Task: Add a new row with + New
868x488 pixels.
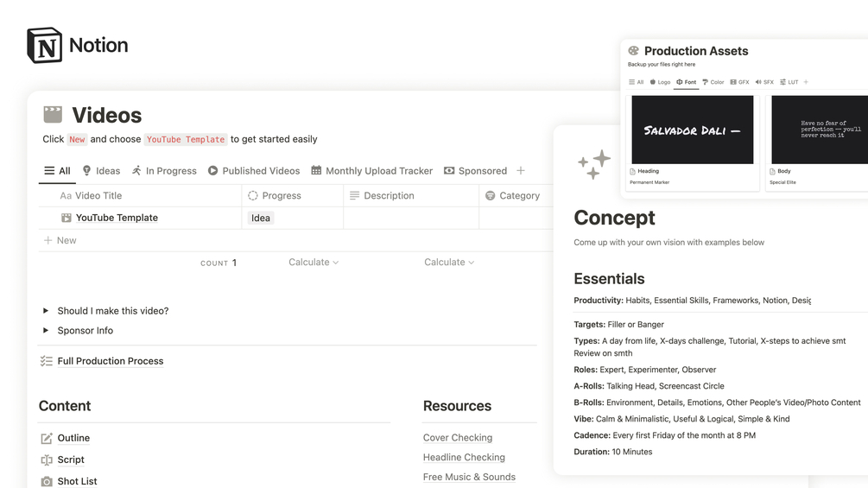Action: click(x=60, y=241)
